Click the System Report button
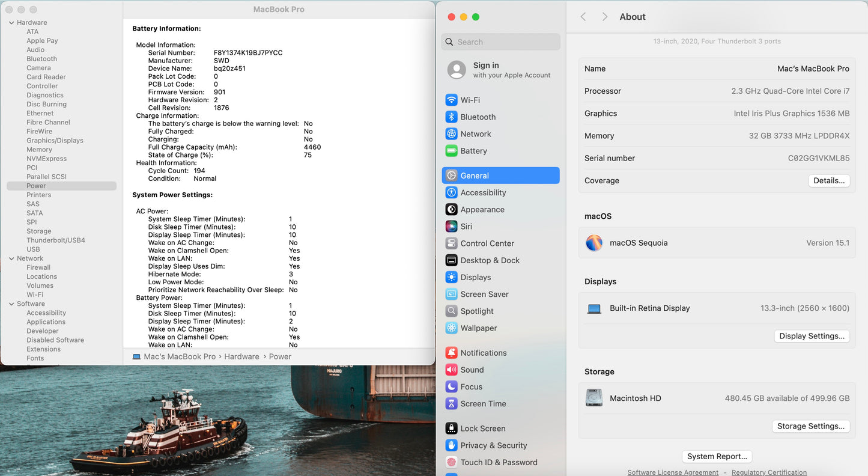Screen dimensions: 868x476 click(x=717, y=456)
